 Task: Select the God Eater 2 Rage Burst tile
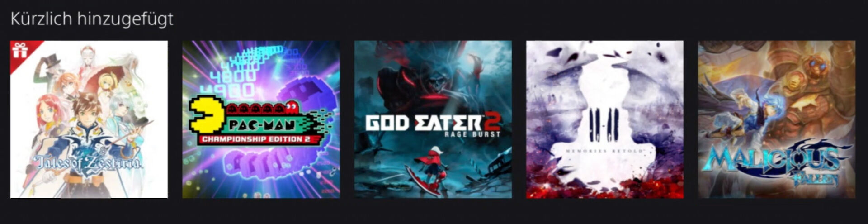coord(433,119)
